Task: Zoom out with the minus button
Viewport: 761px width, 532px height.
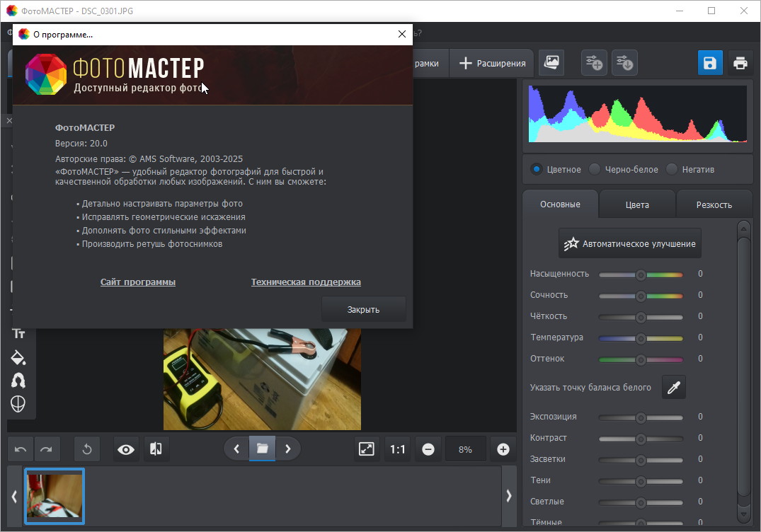Action: 428,449
